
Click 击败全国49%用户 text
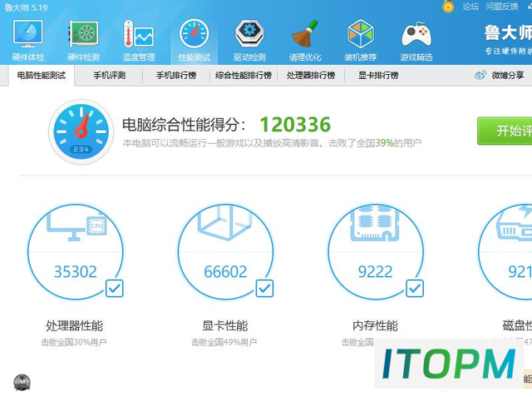coord(224,342)
